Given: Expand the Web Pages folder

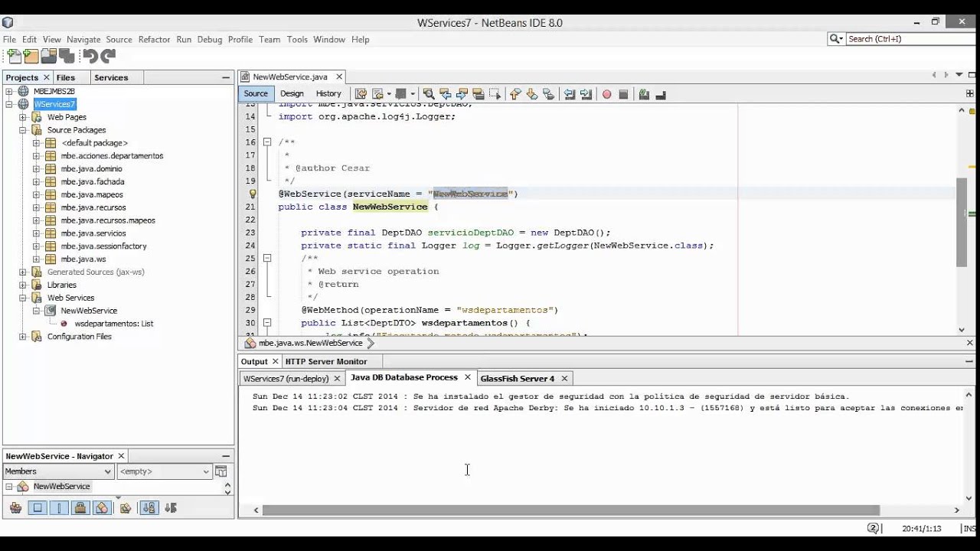Looking at the screenshot, I should coord(22,117).
